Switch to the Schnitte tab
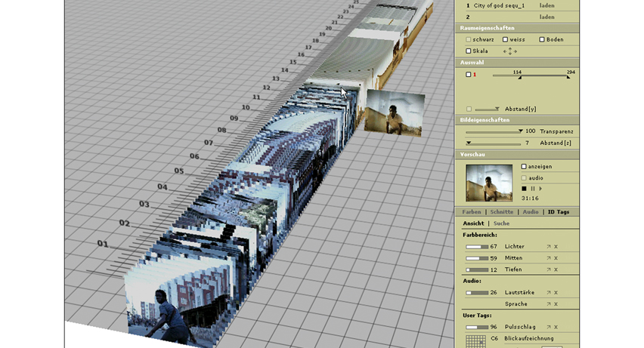 tap(502, 212)
